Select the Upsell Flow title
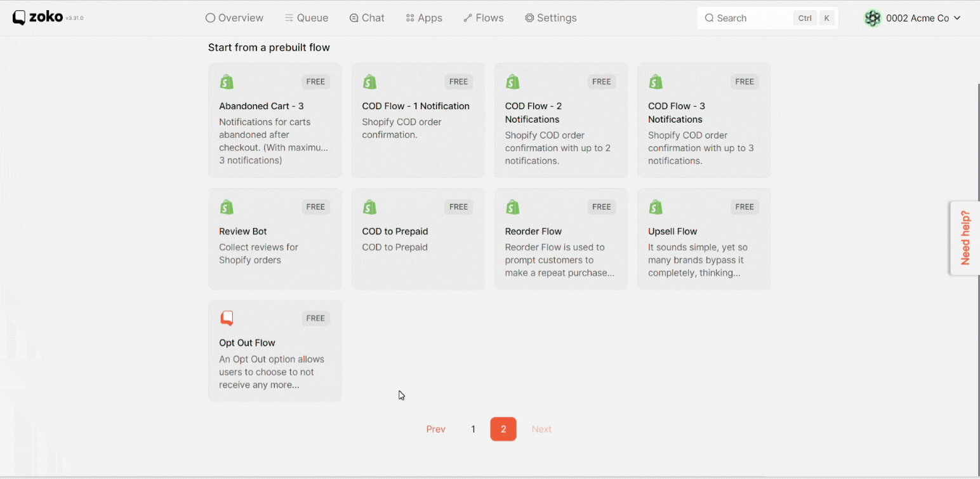 (672, 231)
